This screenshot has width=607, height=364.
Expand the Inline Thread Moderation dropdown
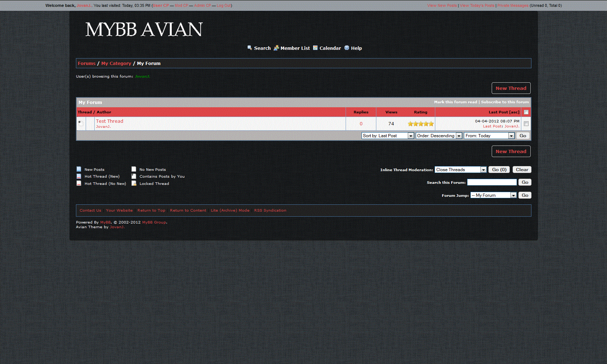tap(460, 170)
